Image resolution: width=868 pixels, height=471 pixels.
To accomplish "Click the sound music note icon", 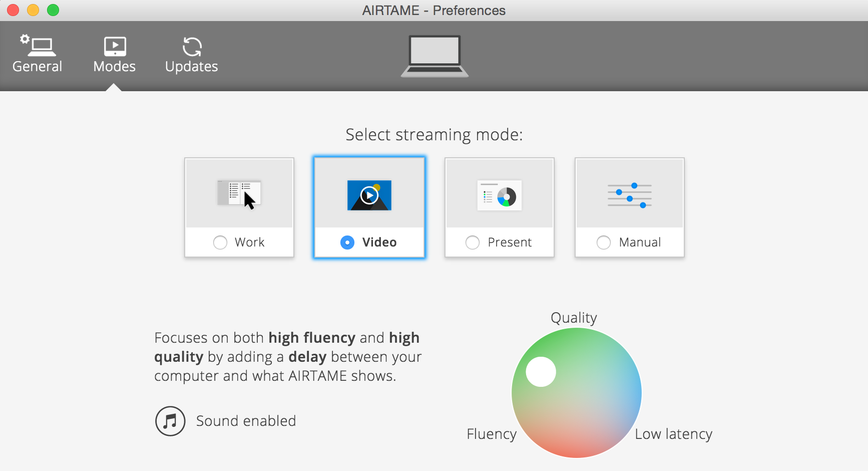I will click(x=170, y=421).
